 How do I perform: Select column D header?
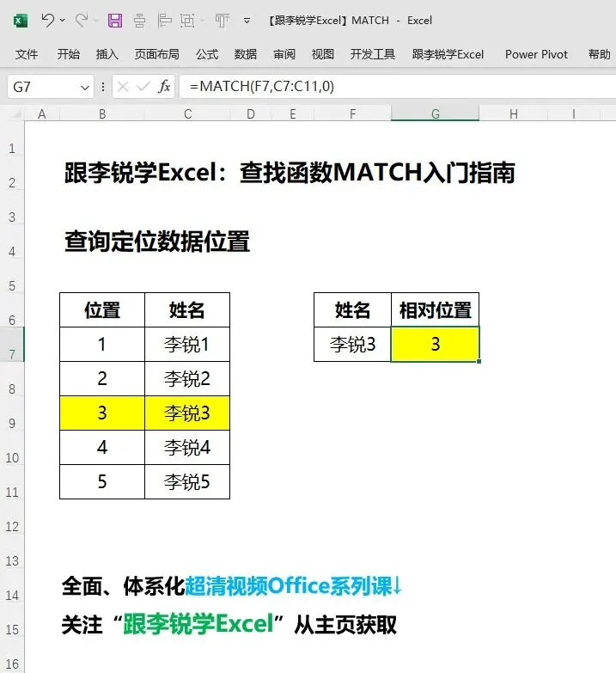coord(251,114)
